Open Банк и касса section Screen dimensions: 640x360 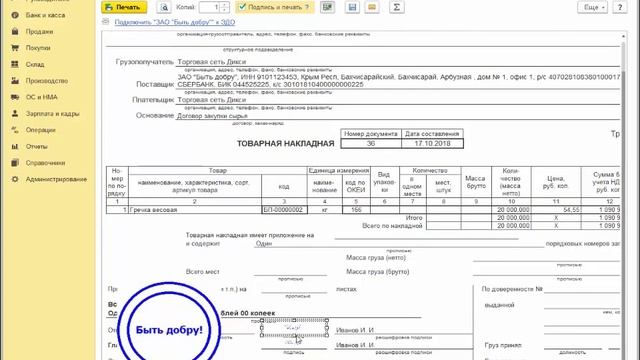45,15
